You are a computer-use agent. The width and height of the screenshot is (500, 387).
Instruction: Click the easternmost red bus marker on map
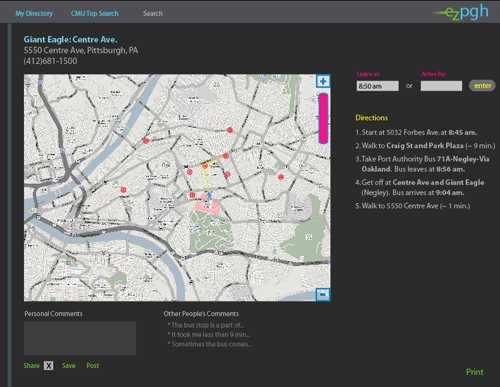281,177
